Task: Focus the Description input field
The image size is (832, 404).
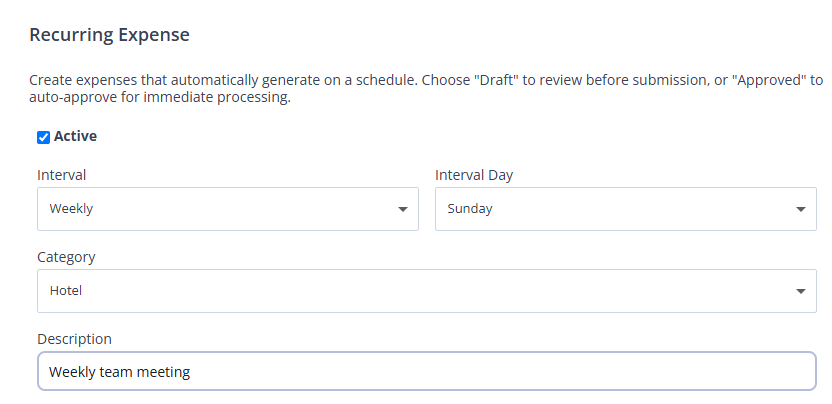Action: 427,371
